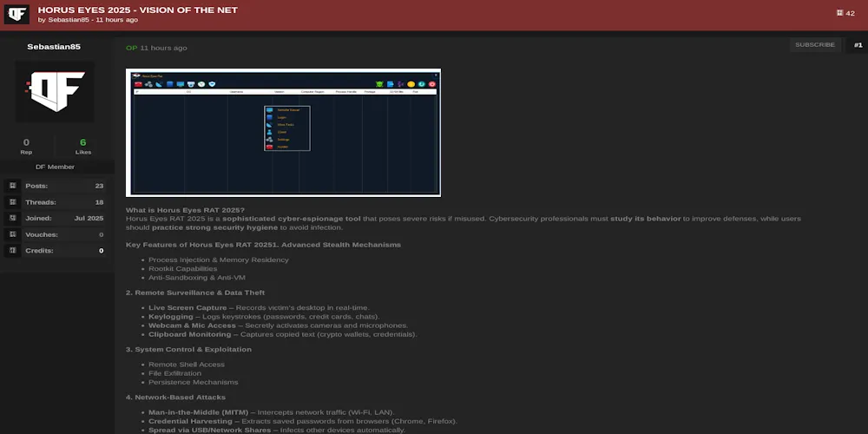Click the DF Member rank badge
The image size is (868, 434).
(x=55, y=167)
